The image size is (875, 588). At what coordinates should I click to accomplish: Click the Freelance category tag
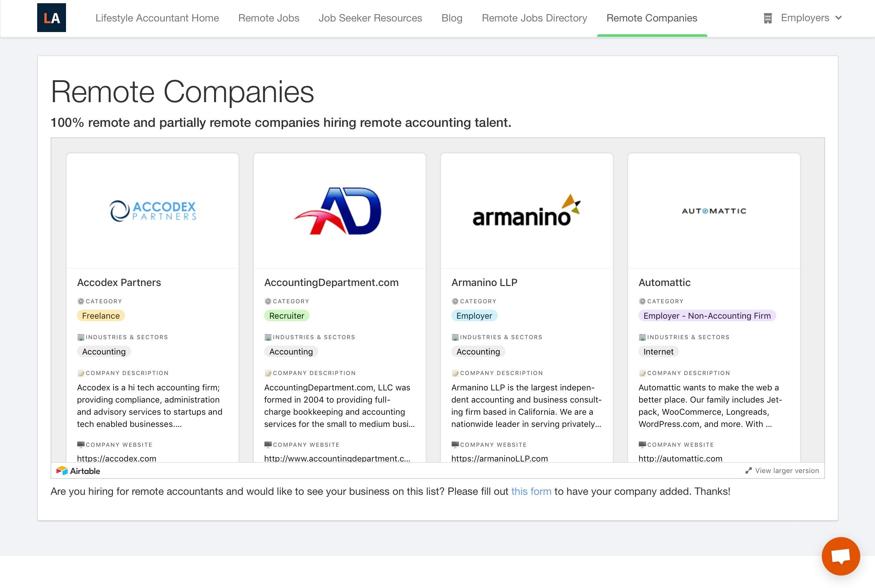(101, 316)
